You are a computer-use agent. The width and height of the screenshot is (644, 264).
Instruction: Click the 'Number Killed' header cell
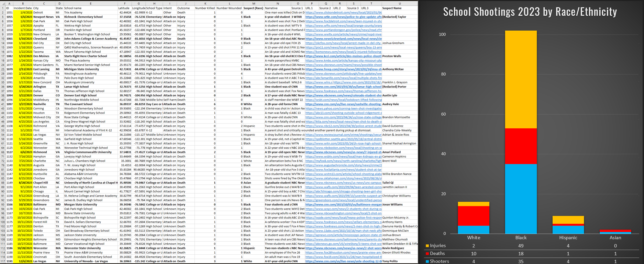205,8
